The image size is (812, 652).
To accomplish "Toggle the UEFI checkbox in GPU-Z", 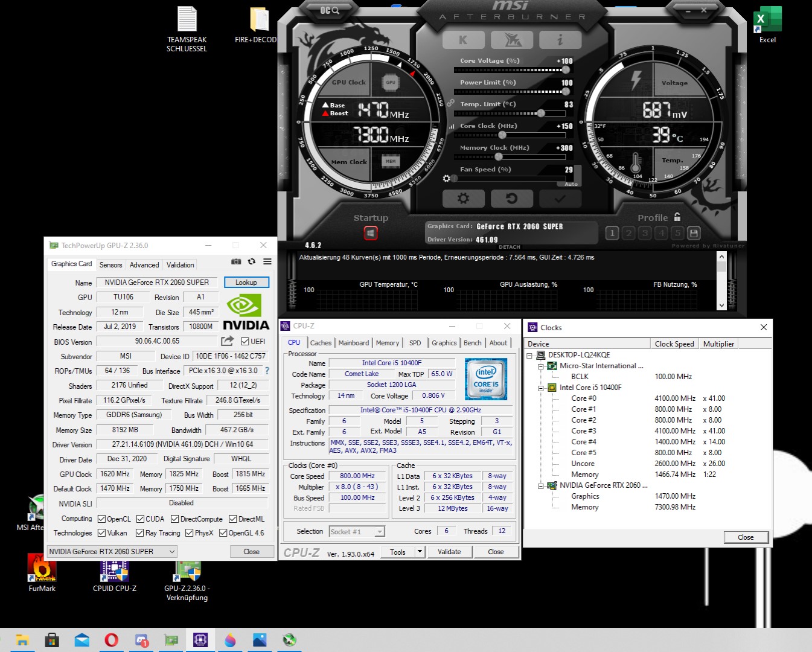I will (x=245, y=342).
